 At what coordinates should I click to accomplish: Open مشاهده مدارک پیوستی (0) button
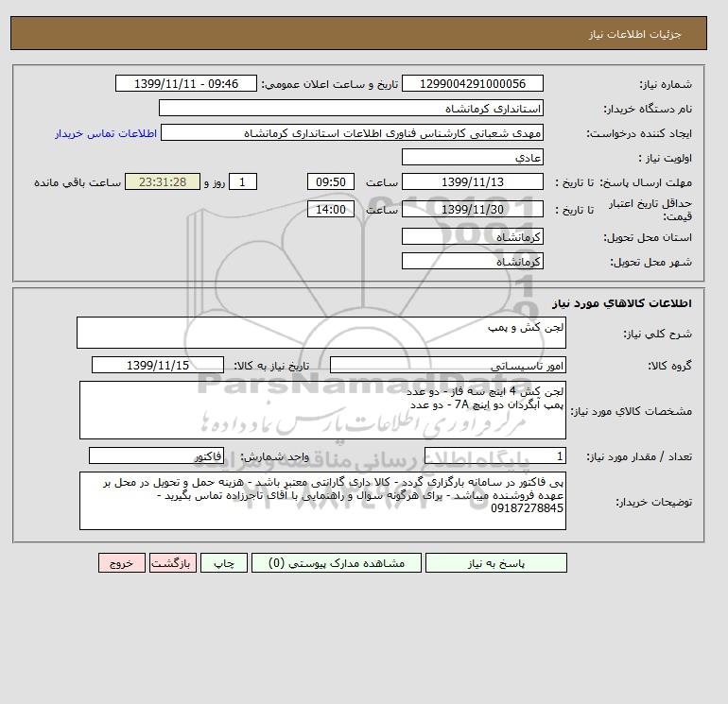click(337, 562)
